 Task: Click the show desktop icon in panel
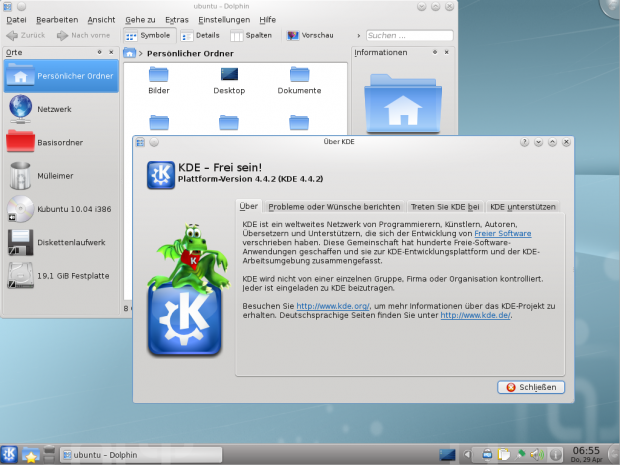pyautogui.click(x=447, y=455)
